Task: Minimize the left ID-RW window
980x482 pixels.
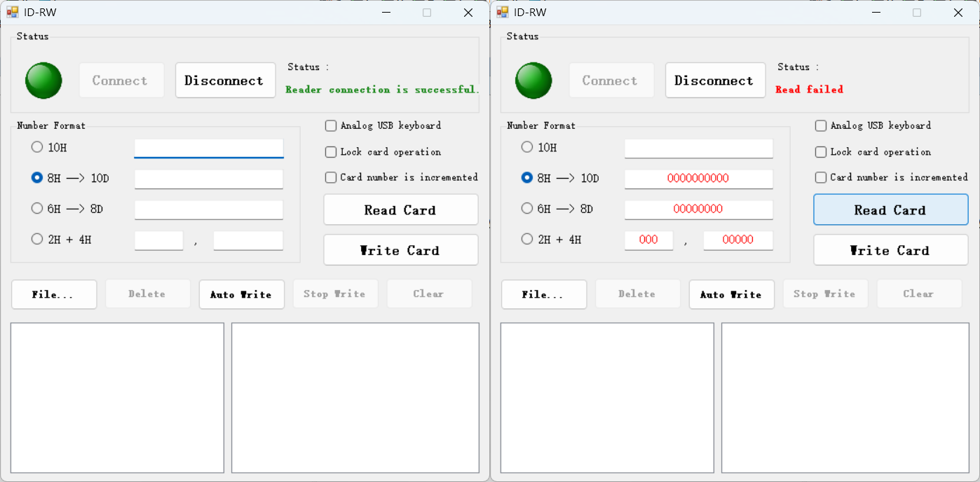Action: 386,12
